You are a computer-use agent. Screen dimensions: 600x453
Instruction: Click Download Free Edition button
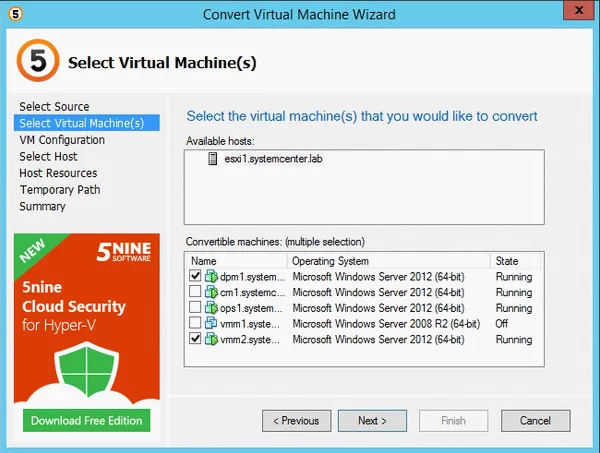(x=86, y=420)
